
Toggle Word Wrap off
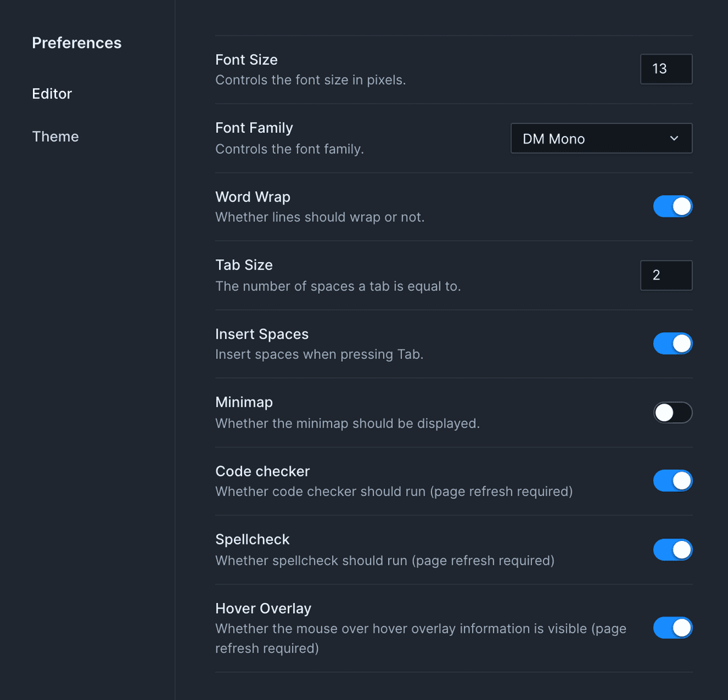click(x=673, y=206)
